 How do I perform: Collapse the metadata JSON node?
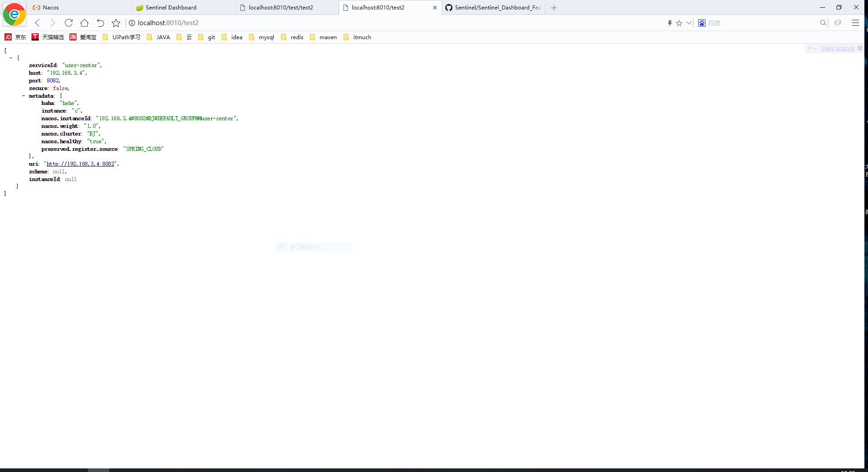coord(23,96)
